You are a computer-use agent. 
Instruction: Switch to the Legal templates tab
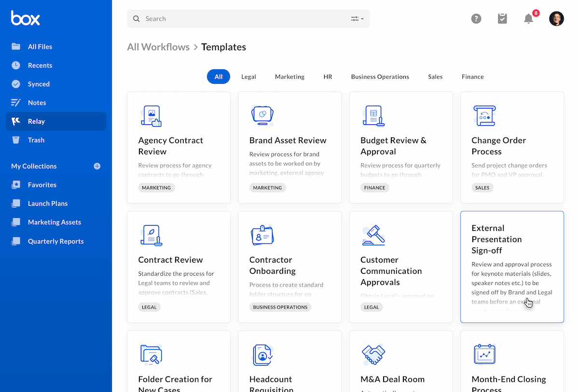(248, 76)
